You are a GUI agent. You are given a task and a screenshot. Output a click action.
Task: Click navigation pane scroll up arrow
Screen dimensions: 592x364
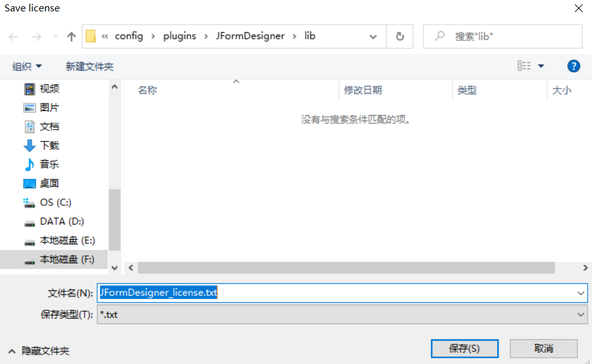click(x=115, y=87)
